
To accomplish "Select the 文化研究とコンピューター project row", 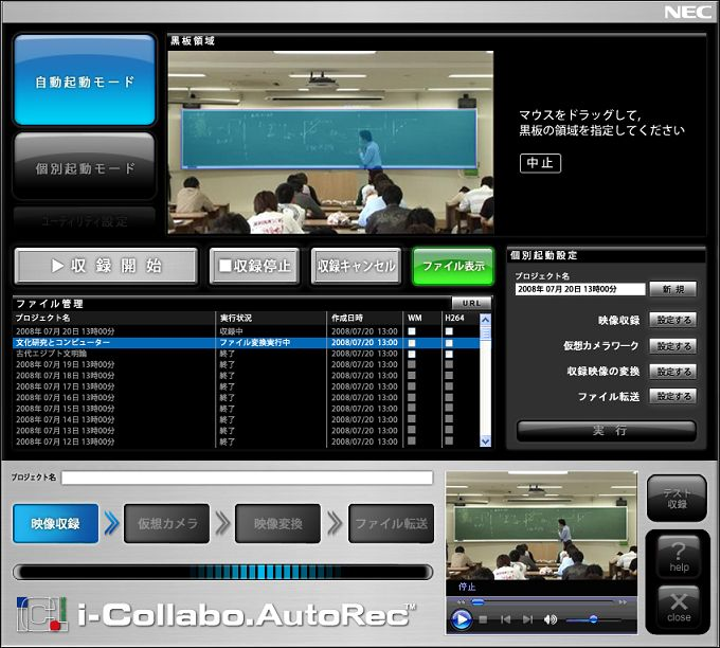I will (x=246, y=343).
